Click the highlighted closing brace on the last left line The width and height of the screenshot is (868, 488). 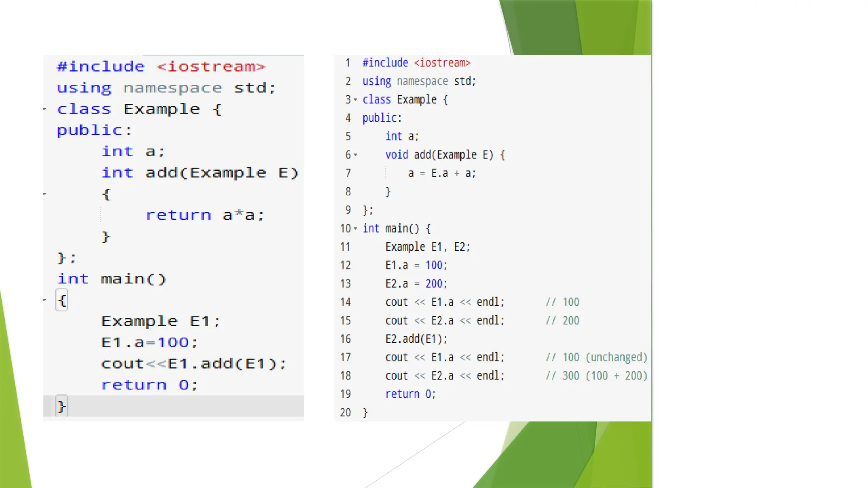[x=61, y=407]
